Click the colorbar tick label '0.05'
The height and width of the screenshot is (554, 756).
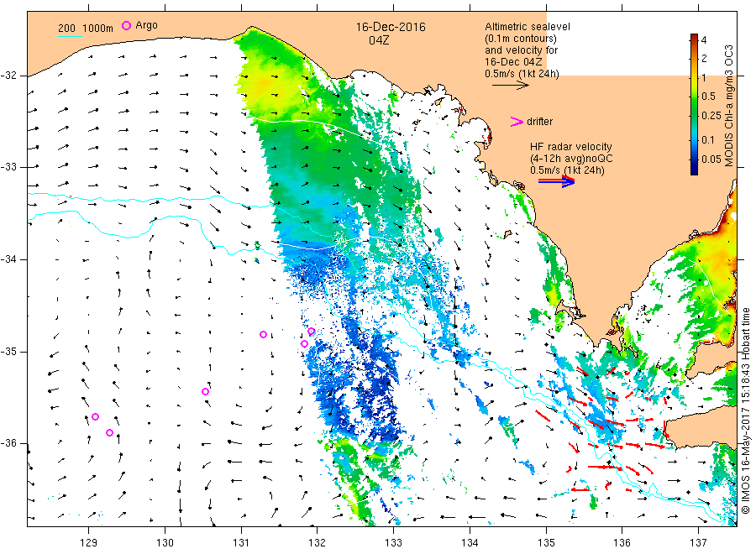711,159
